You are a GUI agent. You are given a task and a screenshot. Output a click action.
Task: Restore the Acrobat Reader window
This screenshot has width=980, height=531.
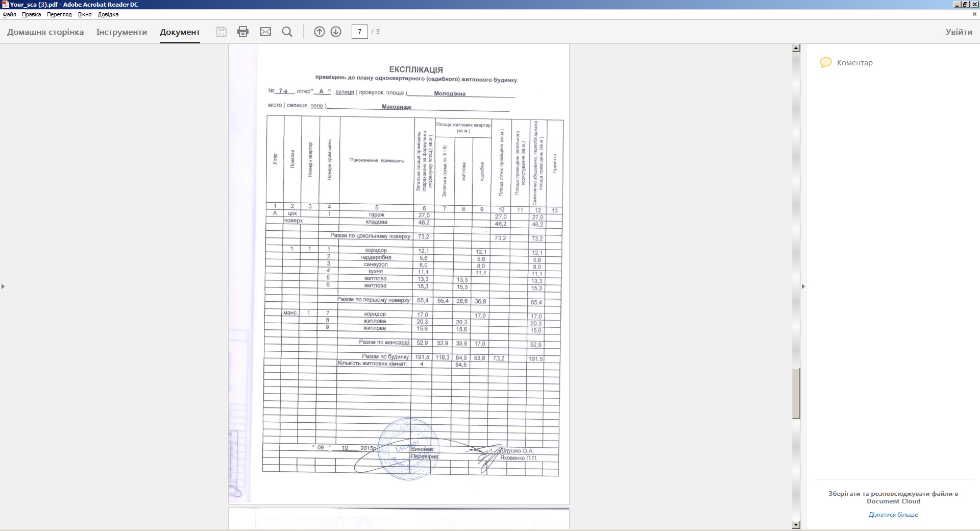point(965,5)
